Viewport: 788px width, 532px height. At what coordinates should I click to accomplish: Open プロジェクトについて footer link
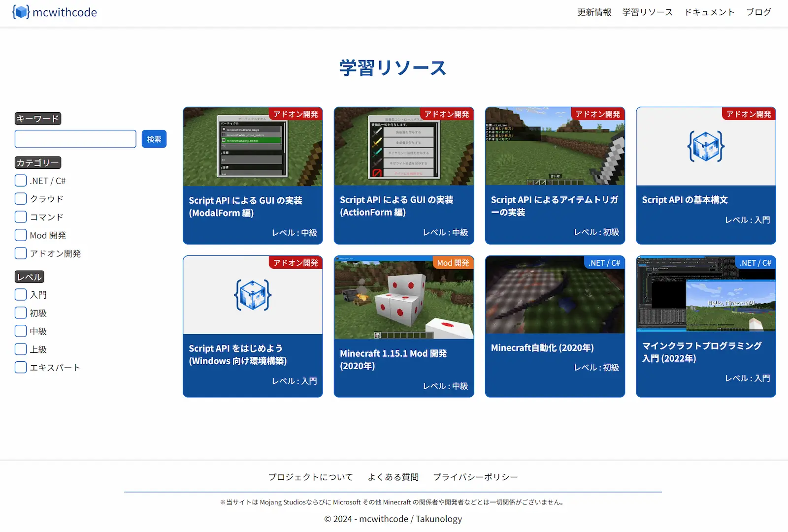tap(311, 477)
